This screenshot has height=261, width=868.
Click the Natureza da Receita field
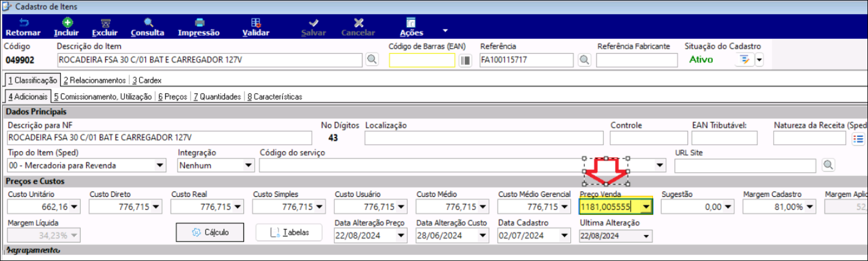click(809, 138)
